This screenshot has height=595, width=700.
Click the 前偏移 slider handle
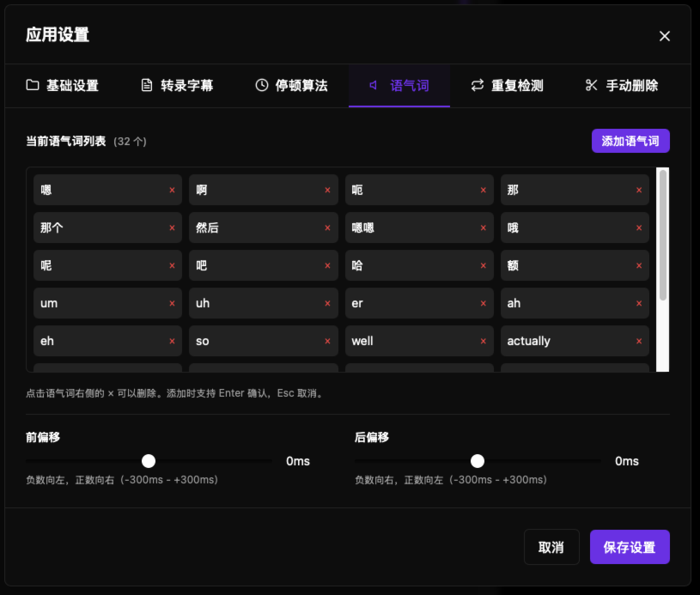pos(148,461)
